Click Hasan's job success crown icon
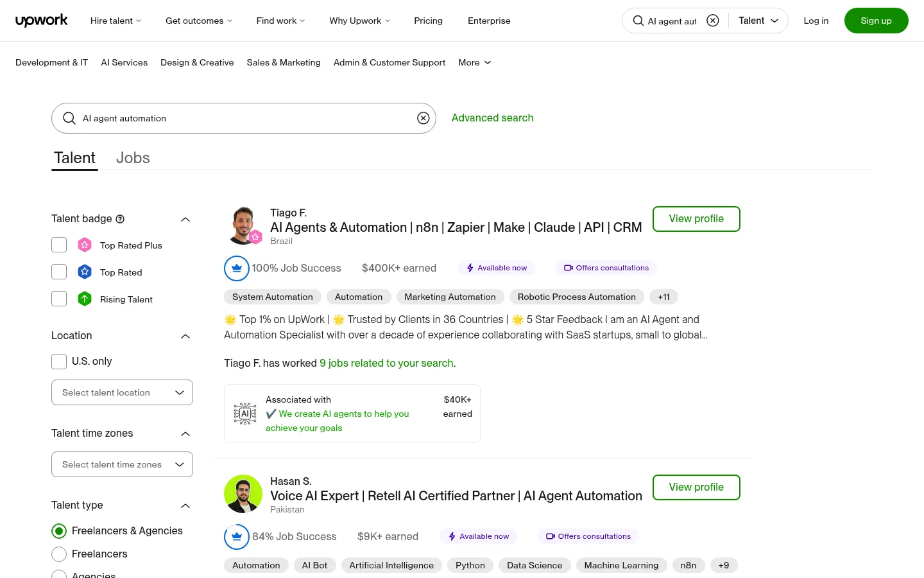 [x=237, y=537]
